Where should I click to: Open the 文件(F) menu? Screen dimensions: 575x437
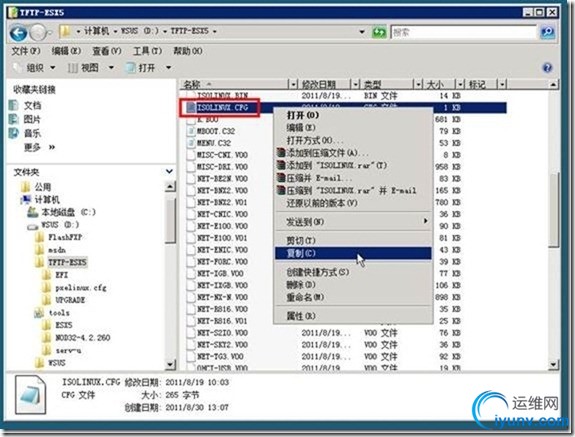tap(26, 51)
